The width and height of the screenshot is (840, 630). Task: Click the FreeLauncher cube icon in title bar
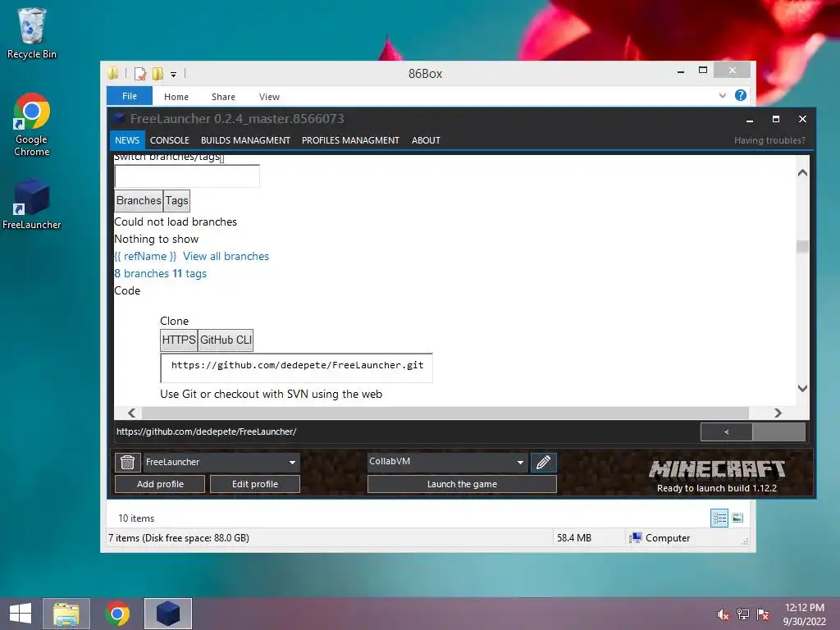click(x=119, y=118)
